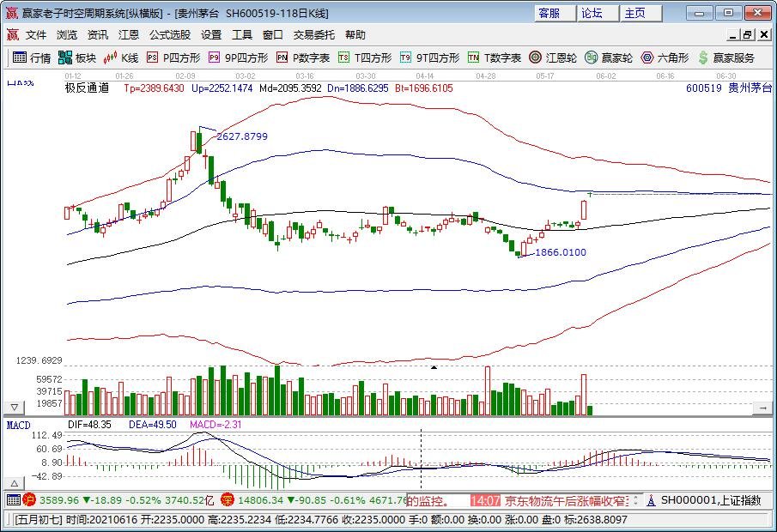
Task: Open the 窗口 menu
Action: pos(272,34)
